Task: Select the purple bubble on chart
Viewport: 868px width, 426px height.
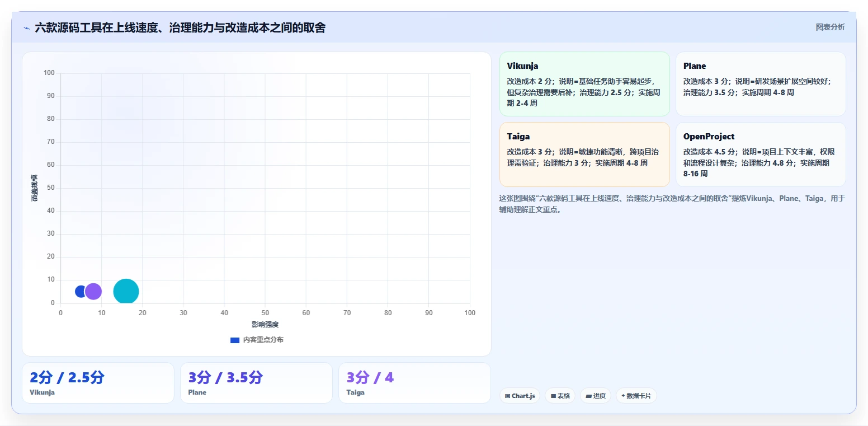Action: pyautogui.click(x=93, y=291)
